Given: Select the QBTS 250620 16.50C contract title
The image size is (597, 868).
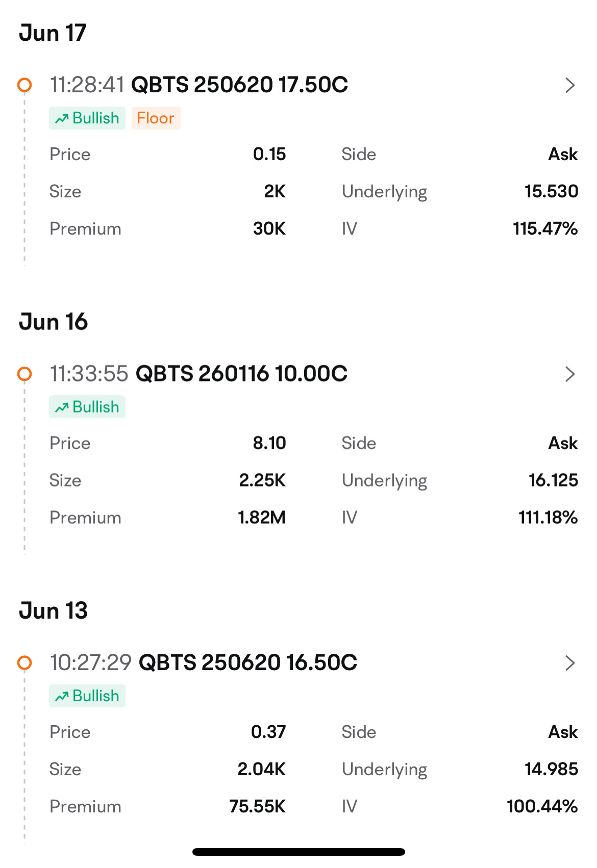Looking at the screenshot, I should (248, 662).
